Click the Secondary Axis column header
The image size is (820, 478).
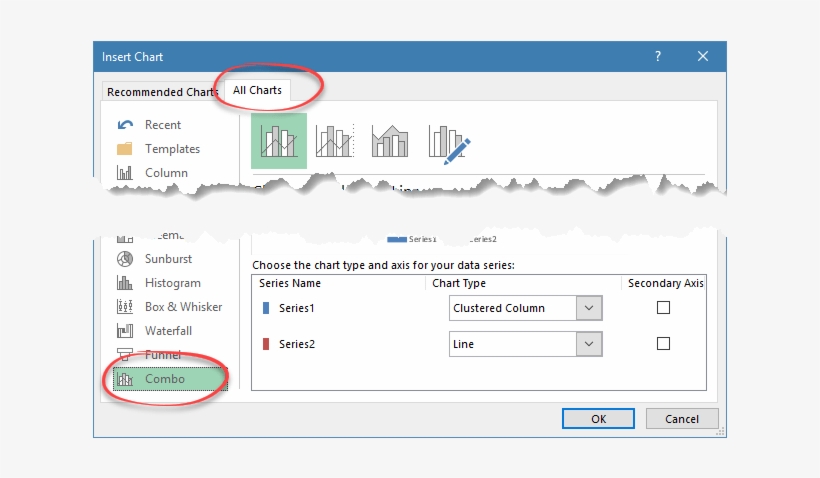coord(665,283)
